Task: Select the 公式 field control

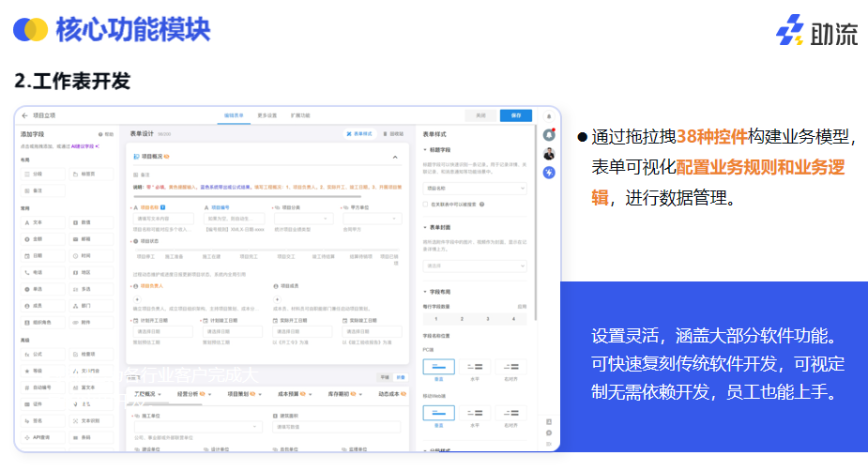Action: (42, 355)
